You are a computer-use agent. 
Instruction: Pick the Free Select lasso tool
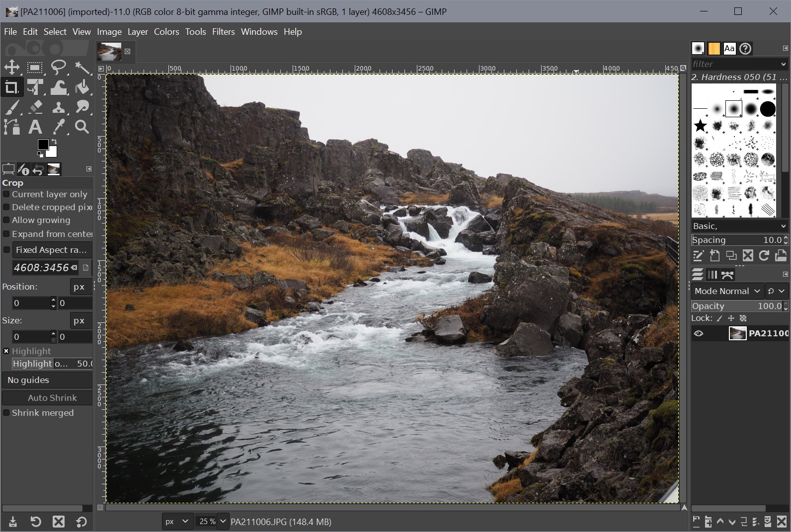(59, 68)
